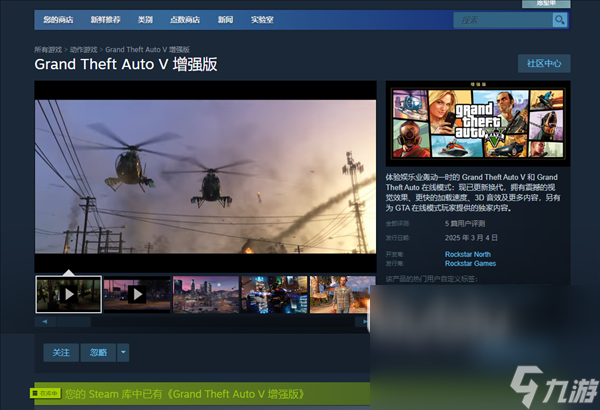600x410 pixels.
Task: Open the 实验室 page
Action: click(x=262, y=20)
